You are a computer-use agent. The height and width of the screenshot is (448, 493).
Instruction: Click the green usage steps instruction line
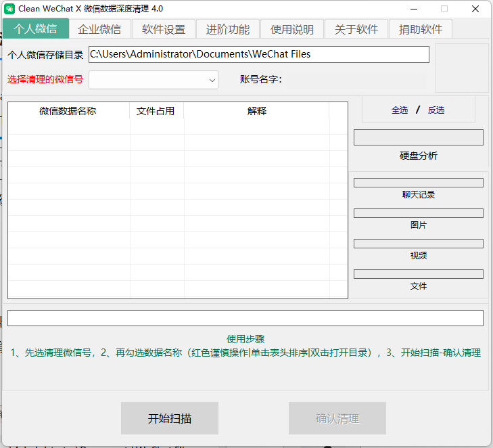tap(245, 353)
